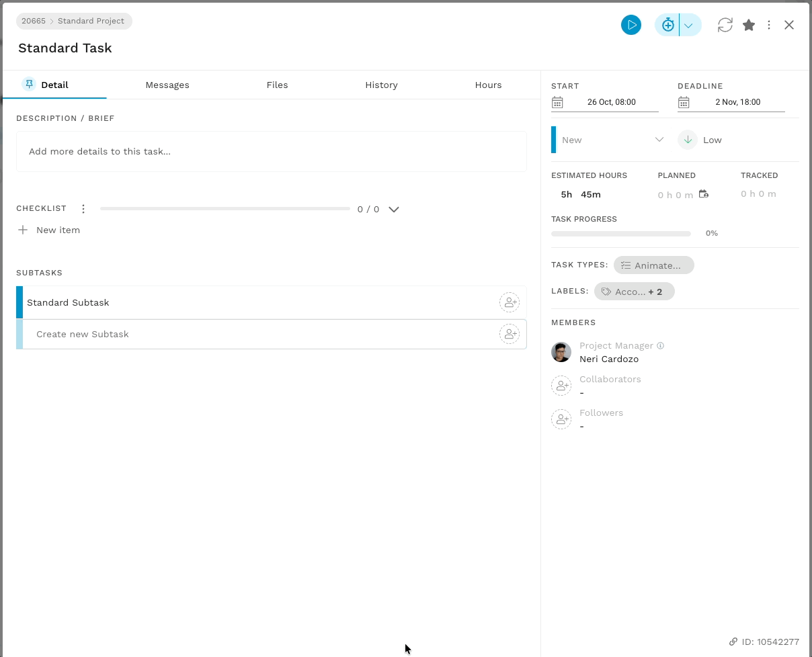Click the checklist progress bar
Image resolution: width=812 pixels, height=657 pixels.
225,209
